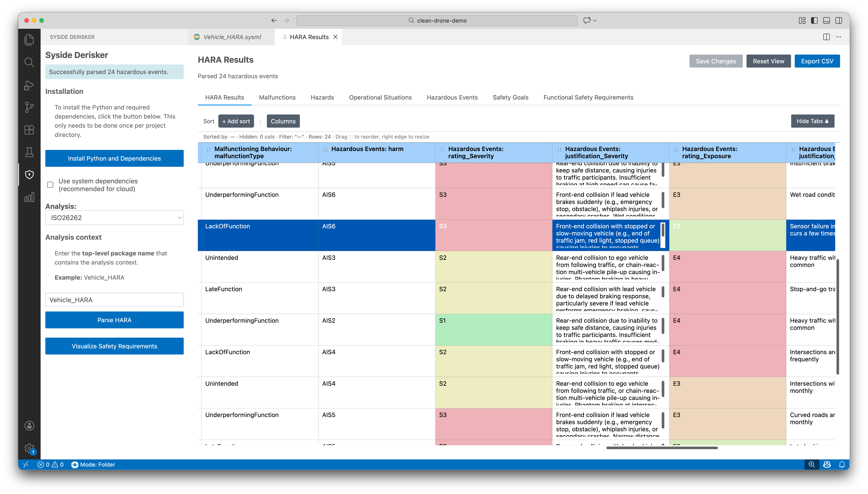Click the bar chart icon in activity bar
The image size is (868, 494).
coord(29,197)
